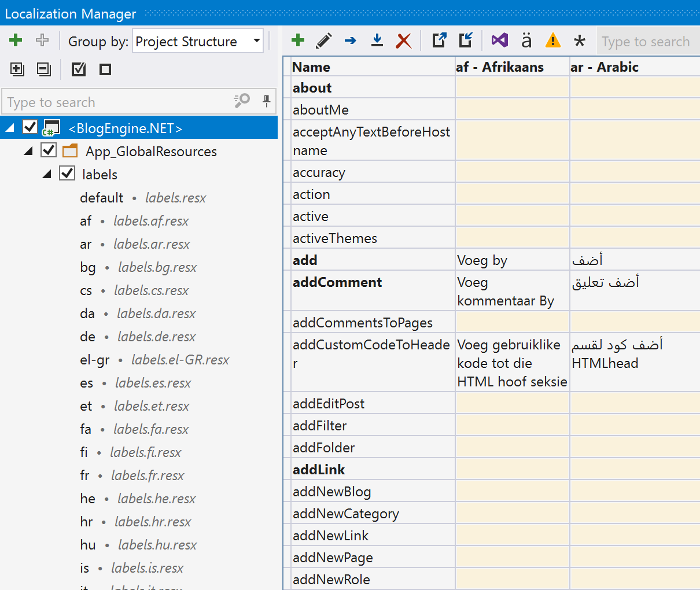Viewport: 700px width, 590px height.
Task: Collapse the labels tree node
Action: point(47,175)
